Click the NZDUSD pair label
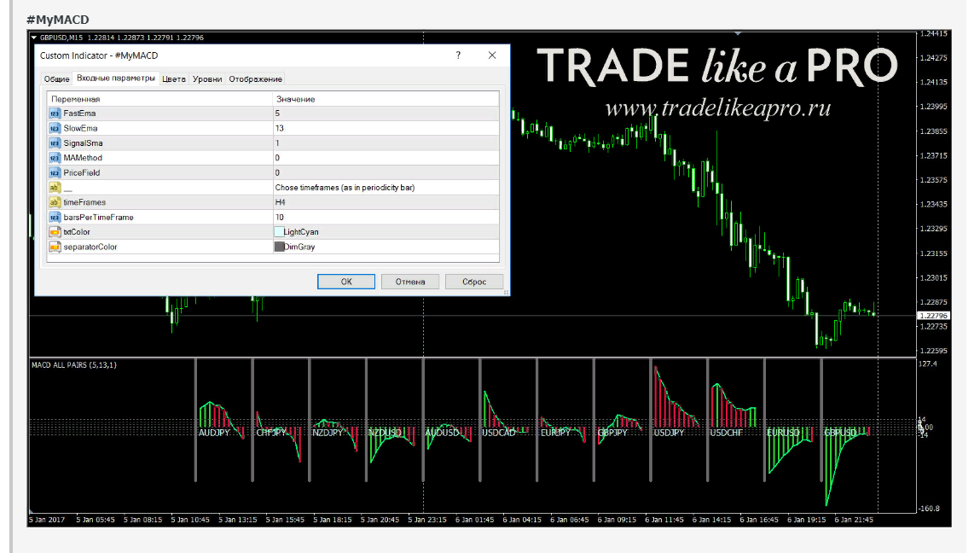The width and height of the screenshot is (980, 553). pos(385,433)
